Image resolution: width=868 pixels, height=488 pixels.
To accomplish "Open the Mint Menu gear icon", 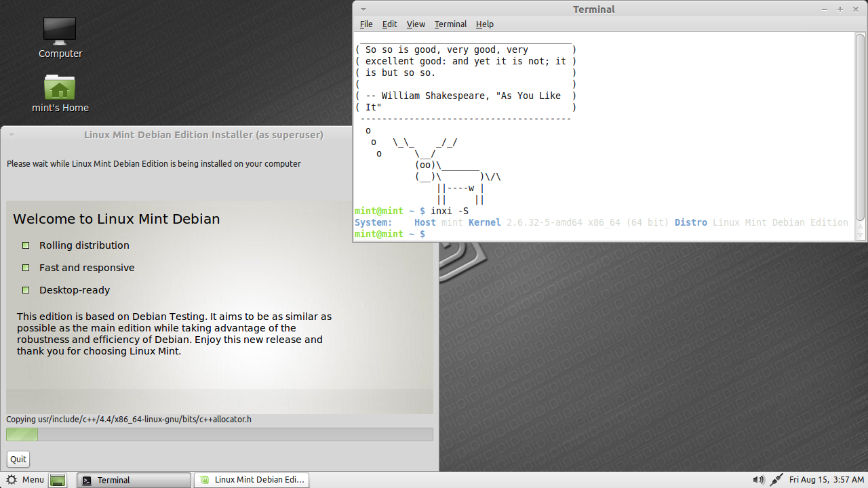I will coord(12,480).
